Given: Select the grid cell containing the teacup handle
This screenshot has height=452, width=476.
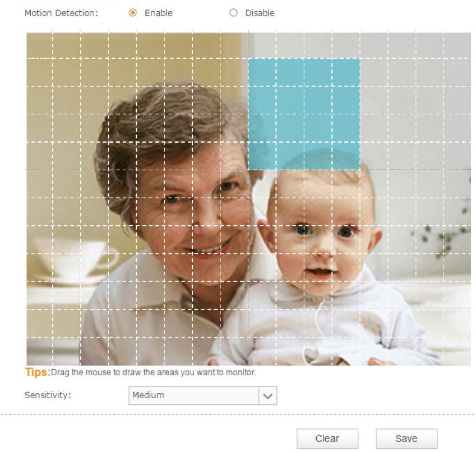Looking at the screenshot, I should coord(122,268).
